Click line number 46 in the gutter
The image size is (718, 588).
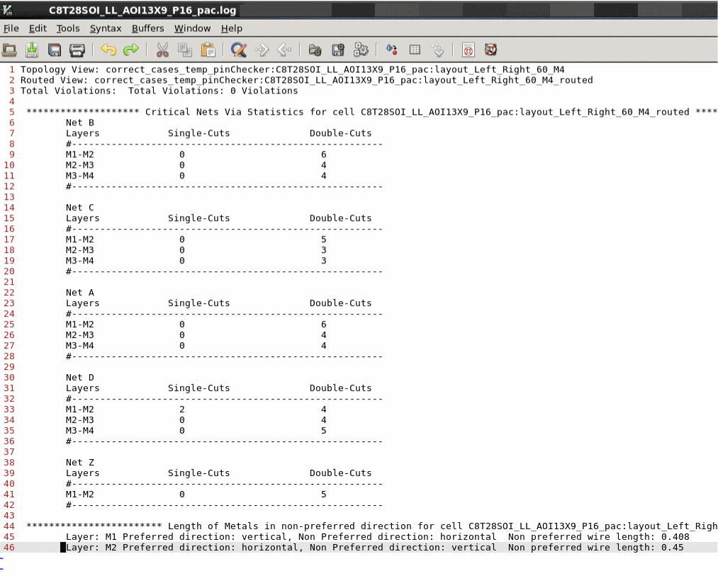[x=9, y=548]
